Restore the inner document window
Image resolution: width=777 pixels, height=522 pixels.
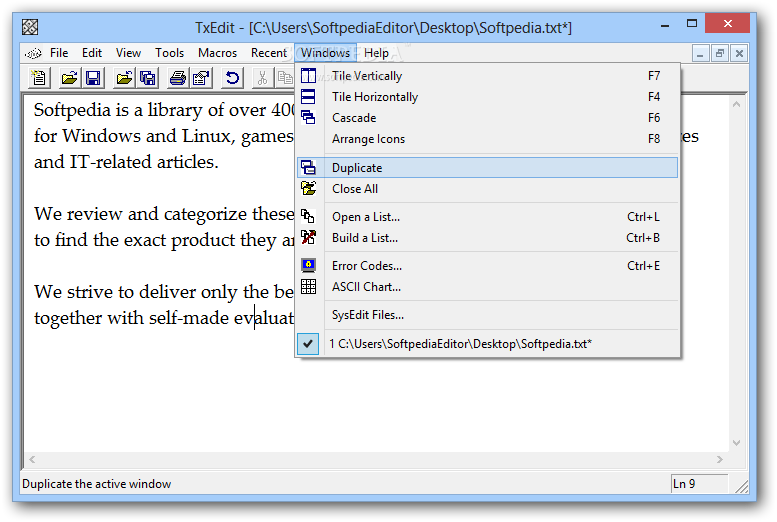[720, 53]
